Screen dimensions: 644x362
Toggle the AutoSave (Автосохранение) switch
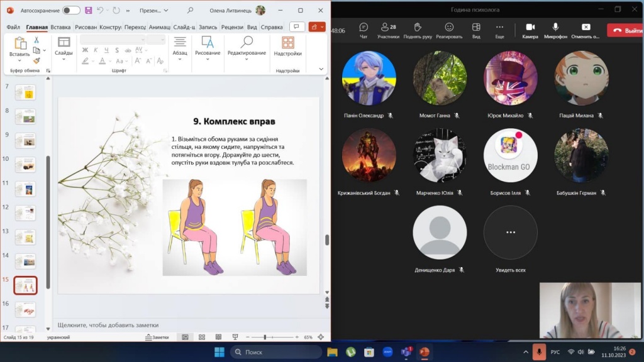[x=71, y=10]
